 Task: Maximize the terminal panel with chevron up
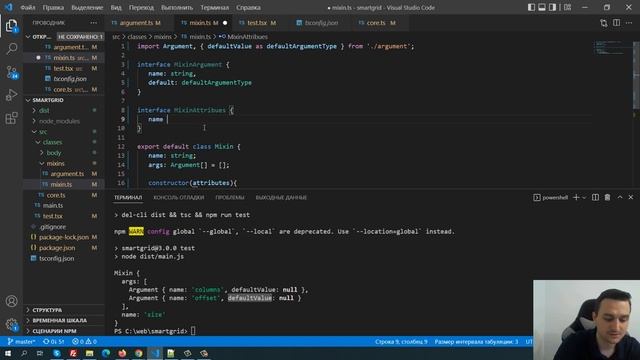pos(620,198)
